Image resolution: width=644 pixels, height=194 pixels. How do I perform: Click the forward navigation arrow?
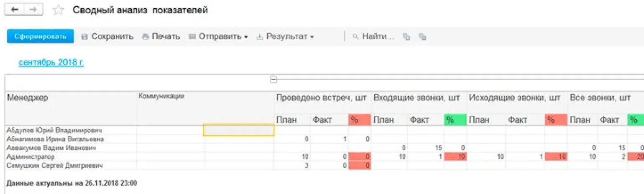(33, 10)
